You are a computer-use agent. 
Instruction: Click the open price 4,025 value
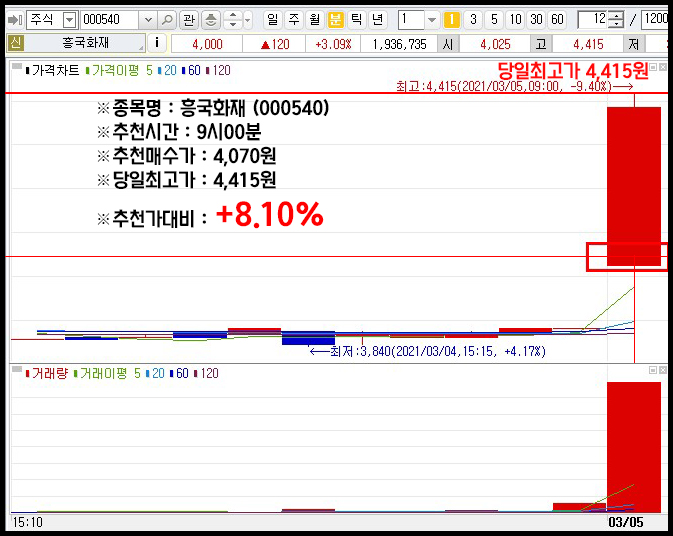[x=495, y=44]
